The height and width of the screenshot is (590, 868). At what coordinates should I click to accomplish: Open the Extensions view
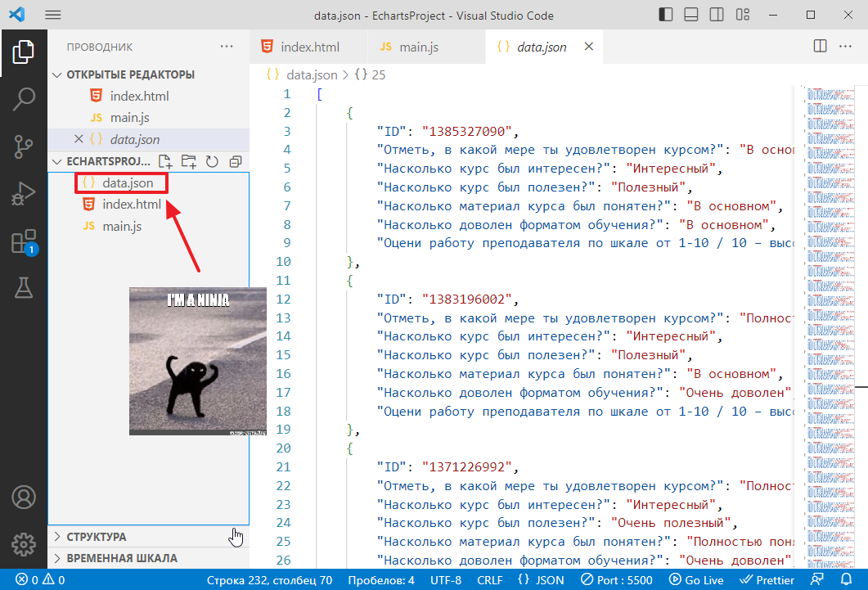click(24, 241)
